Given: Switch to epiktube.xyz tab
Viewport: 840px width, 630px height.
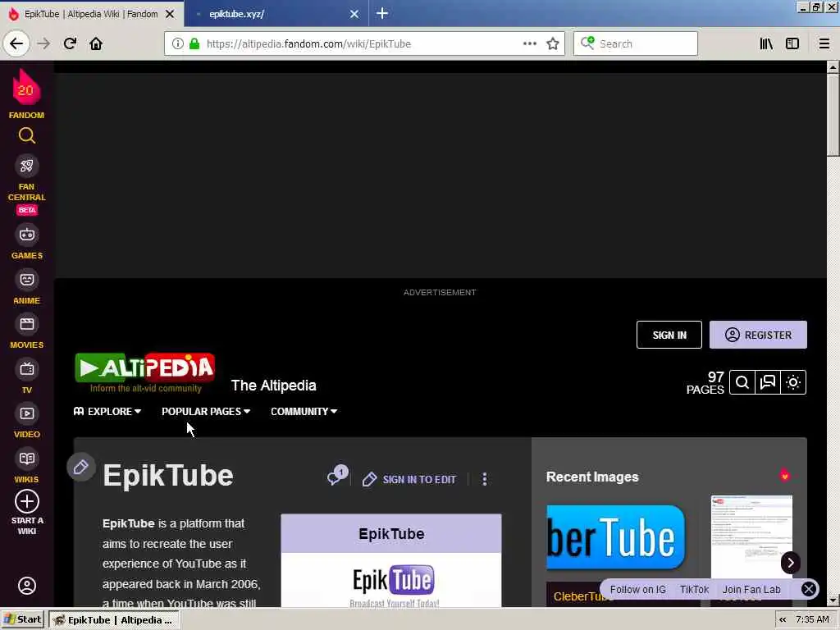Looking at the screenshot, I should [x=268, y=14].
